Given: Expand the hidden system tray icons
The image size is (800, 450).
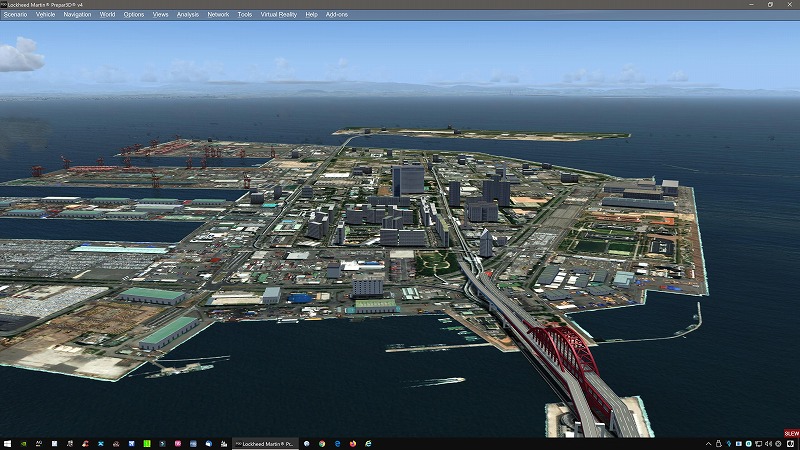Looking at the screenshot, I should click(708, 444).
